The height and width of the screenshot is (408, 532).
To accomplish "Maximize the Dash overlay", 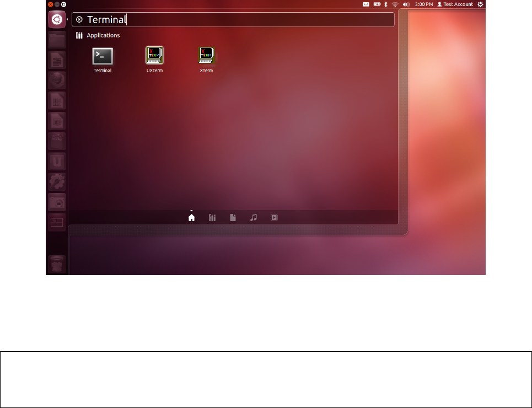I will coord(63,4).
